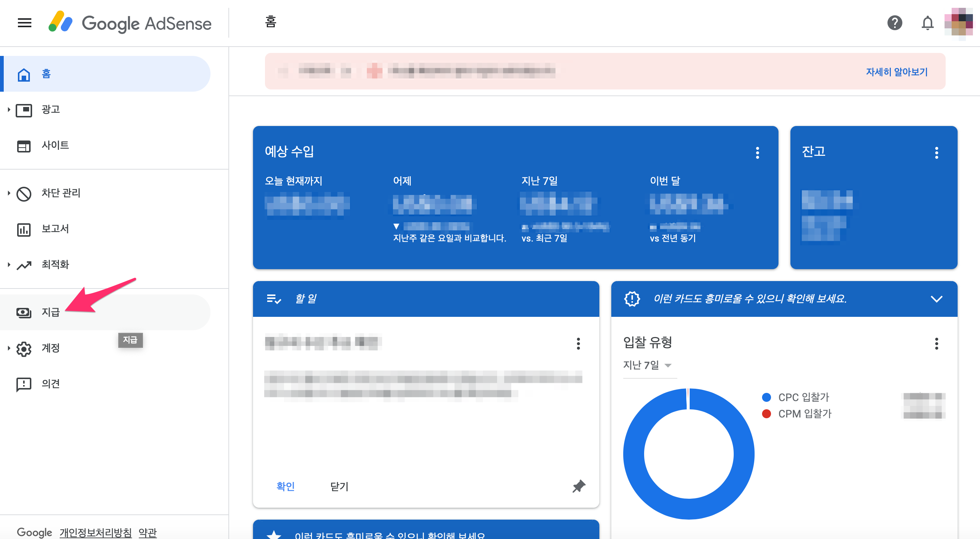Open the hamburger main menu icon
This screenshot has height=539, width=980.
(24, 23)
